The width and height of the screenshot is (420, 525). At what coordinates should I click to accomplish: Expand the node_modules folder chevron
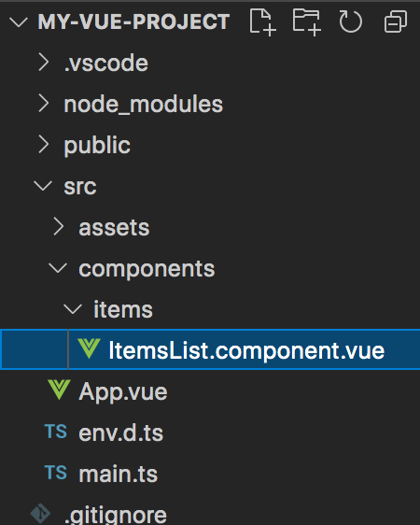(x=44, y=103)
